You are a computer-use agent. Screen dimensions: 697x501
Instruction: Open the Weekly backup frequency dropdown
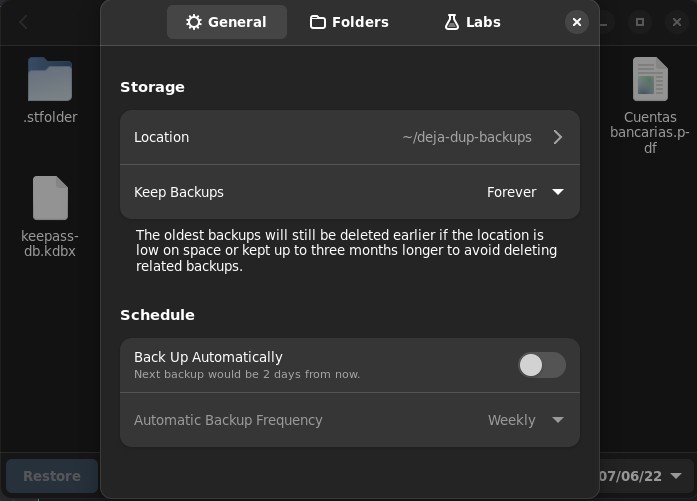coord(526,420)
